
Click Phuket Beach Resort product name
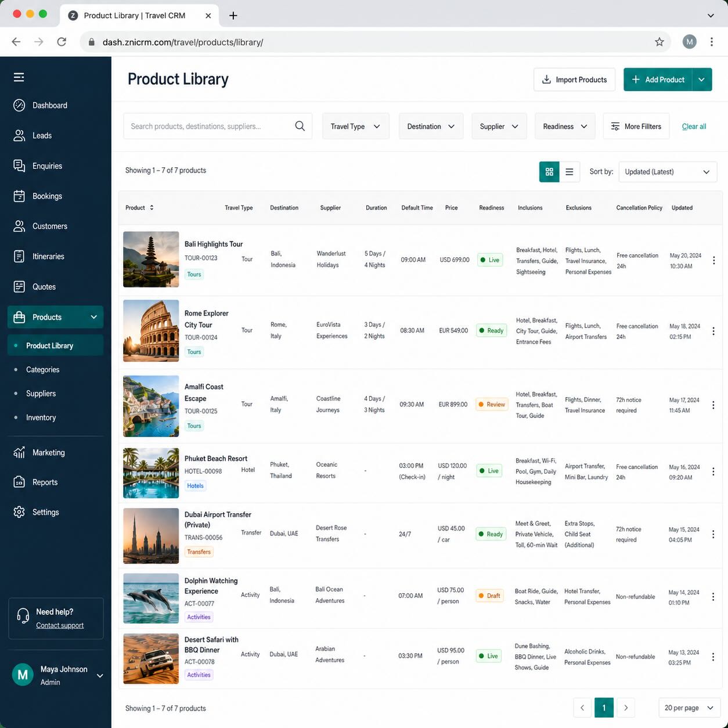tap(216, 459)
